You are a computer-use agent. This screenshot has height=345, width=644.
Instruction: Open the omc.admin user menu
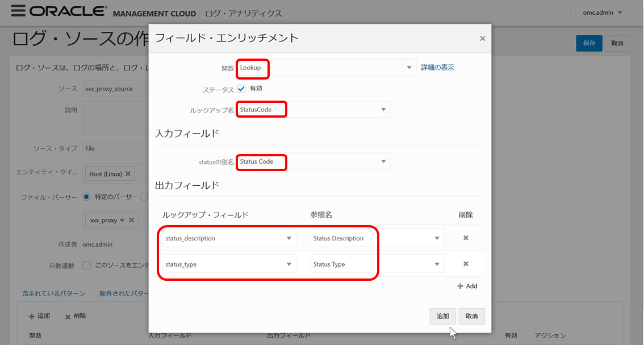click(x=603, y=13)
